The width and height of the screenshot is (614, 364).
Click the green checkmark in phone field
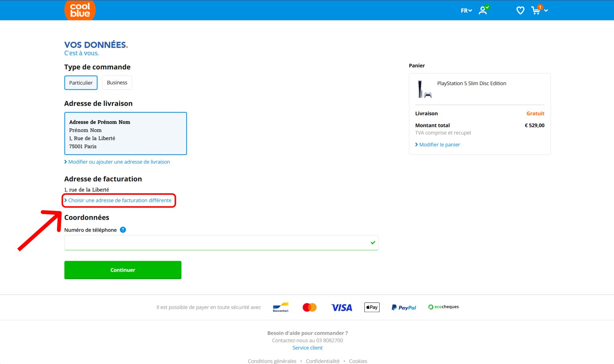coord(373,243)
